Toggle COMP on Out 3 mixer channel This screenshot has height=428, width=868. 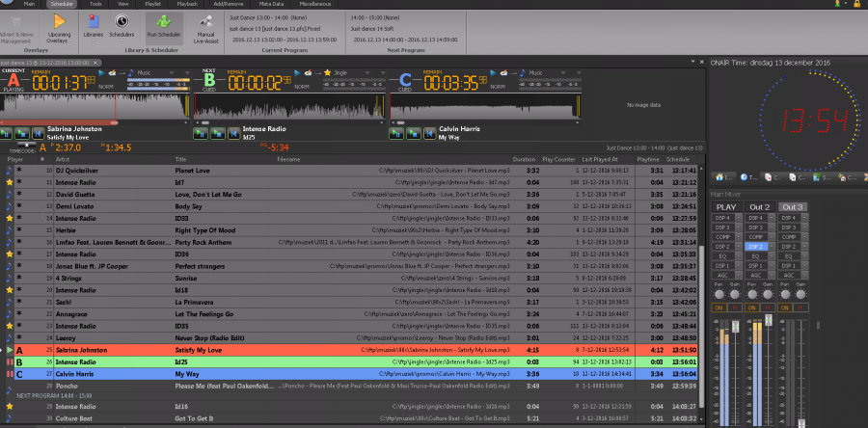tap(788, 237)
